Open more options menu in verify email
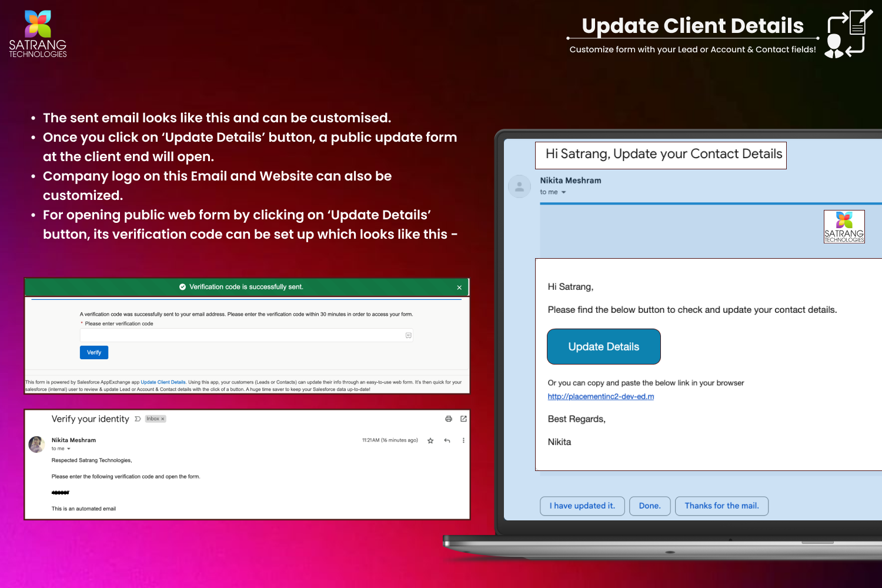The height and width of the screenshot is (588, 882). click(x=463, y=440)
